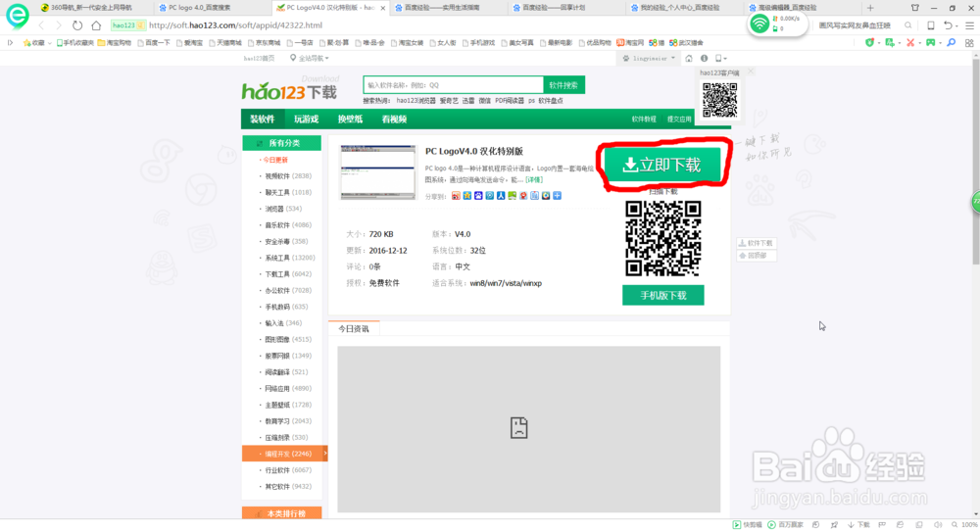980x531 pixels.
Task: Close the hao123客户端 QR popup
Action: pyautogui.click(x=752, y=72)
